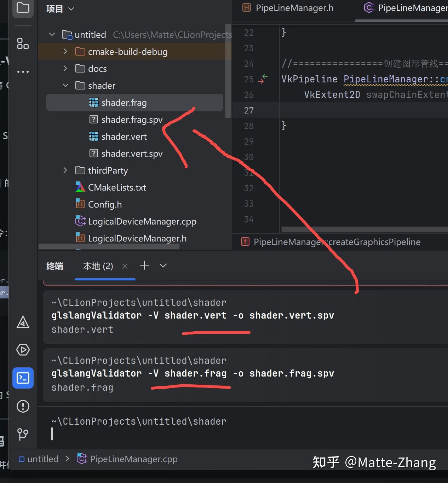Click plus to open a new terminal
Image resolution: width=448 pixels, height=483 pixels.
pyautogui.click(x=144, y=265)
